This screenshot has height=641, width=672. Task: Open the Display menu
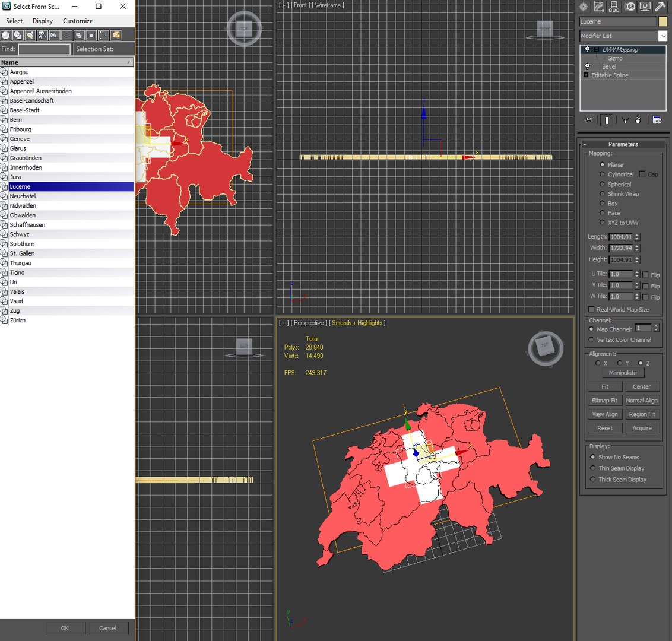(42, 21)
